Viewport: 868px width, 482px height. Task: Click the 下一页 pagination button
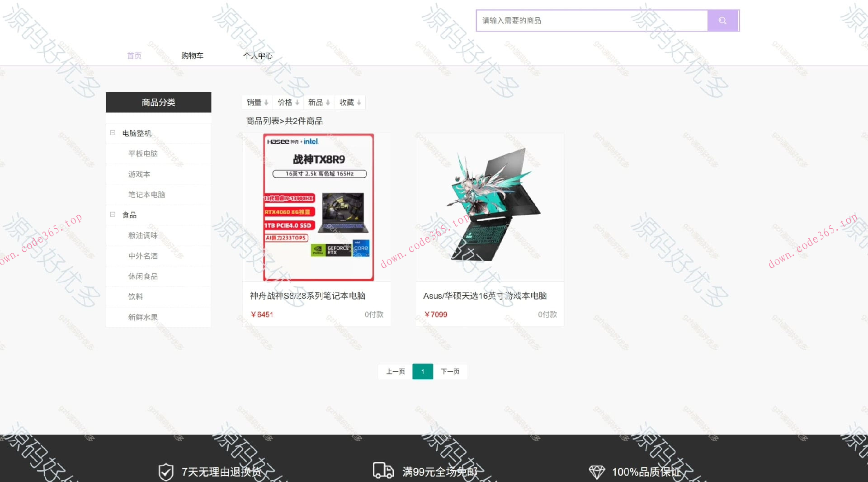(x=450, y=371)
